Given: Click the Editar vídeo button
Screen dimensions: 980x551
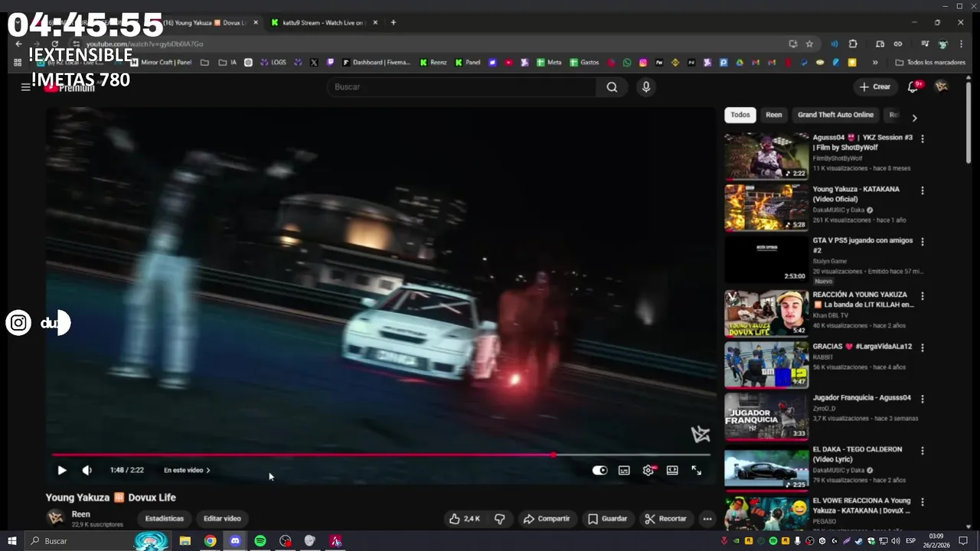Looking at the screenshot, I should click(222, 519).
